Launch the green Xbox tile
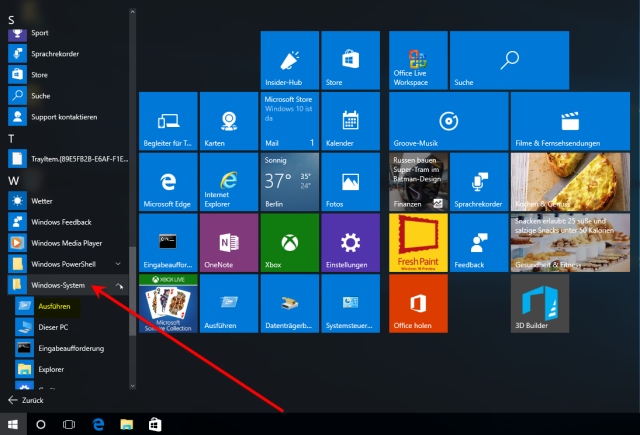Viewport: 640px width, 435px height. click(289, 244)
